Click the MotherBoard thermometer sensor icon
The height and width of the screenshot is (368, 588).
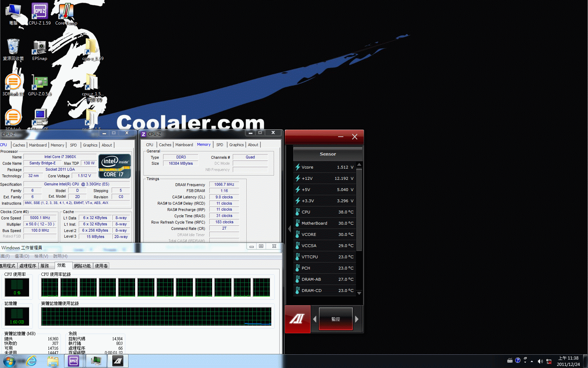(297, 223)
